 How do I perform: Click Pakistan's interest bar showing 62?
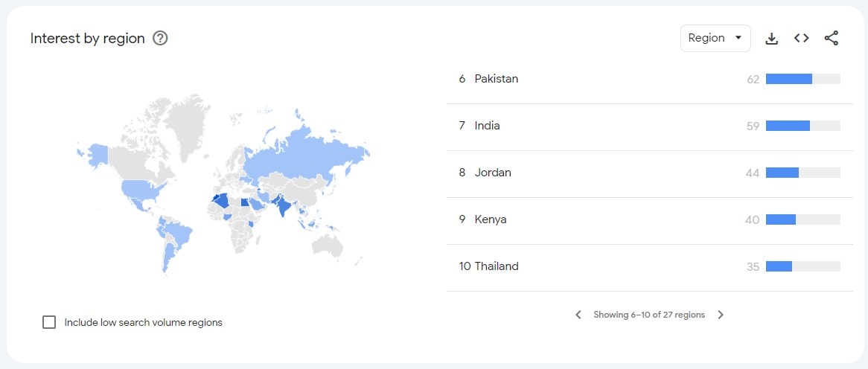[802, 79]
